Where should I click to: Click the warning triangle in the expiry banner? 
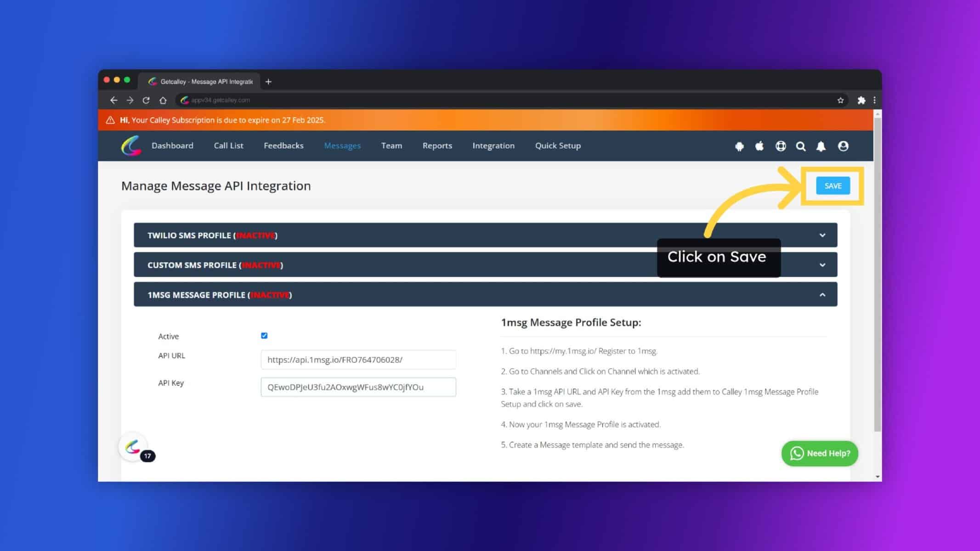(110, 120)
